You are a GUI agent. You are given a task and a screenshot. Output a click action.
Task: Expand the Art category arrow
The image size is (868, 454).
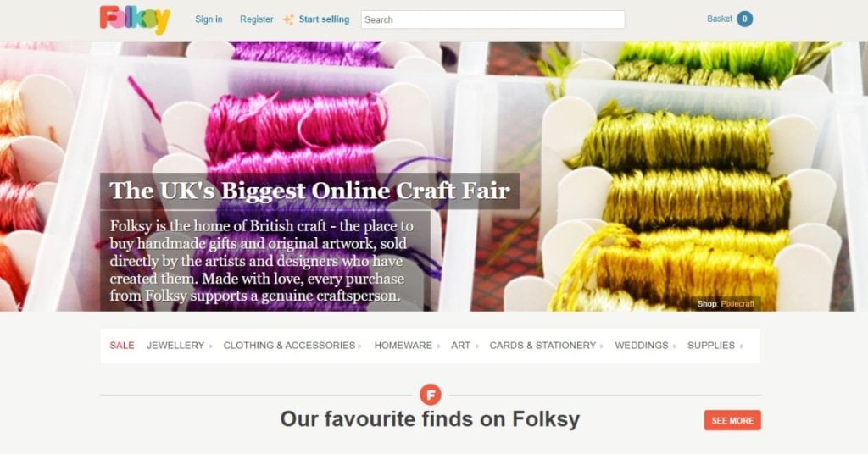pos(477,346)
